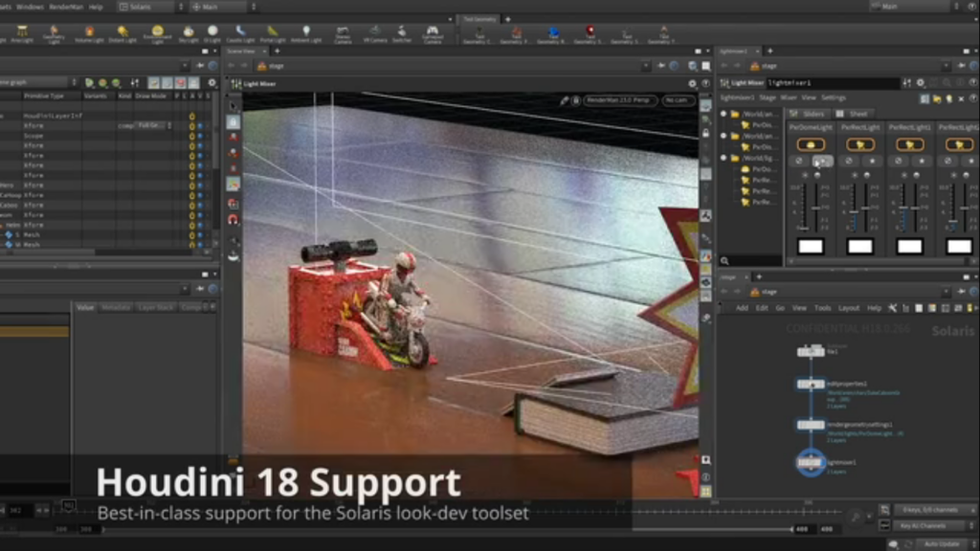The height and width of the screenshot is (551, 980).
Task: Add a Portal Light
Action: [x=273, y=33]
